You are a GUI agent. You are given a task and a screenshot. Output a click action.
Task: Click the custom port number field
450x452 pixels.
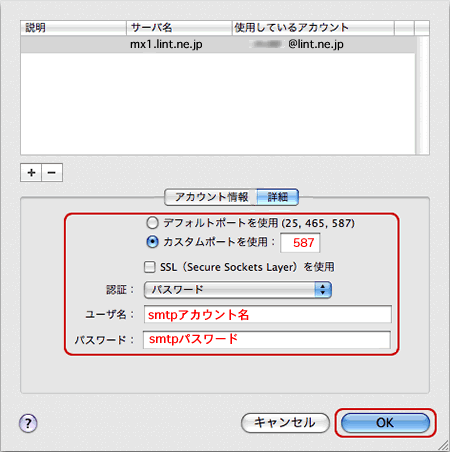point(300,243)
